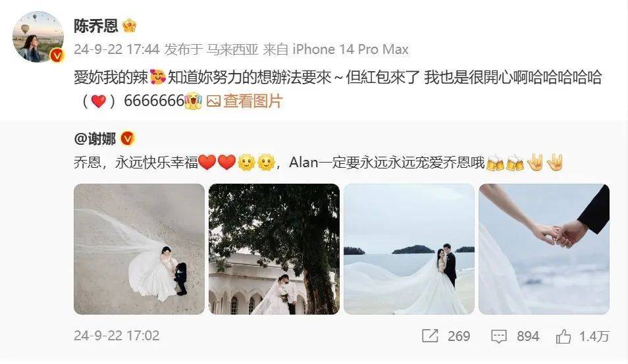Image resolution: width=628 pixels, height=364 pixels.
Task: Open 陈乔恩 username profile link
Action: click(x=96, y=26)
